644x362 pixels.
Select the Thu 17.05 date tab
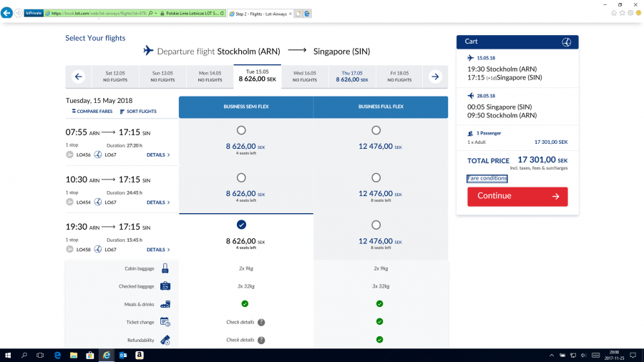(352, 77)
